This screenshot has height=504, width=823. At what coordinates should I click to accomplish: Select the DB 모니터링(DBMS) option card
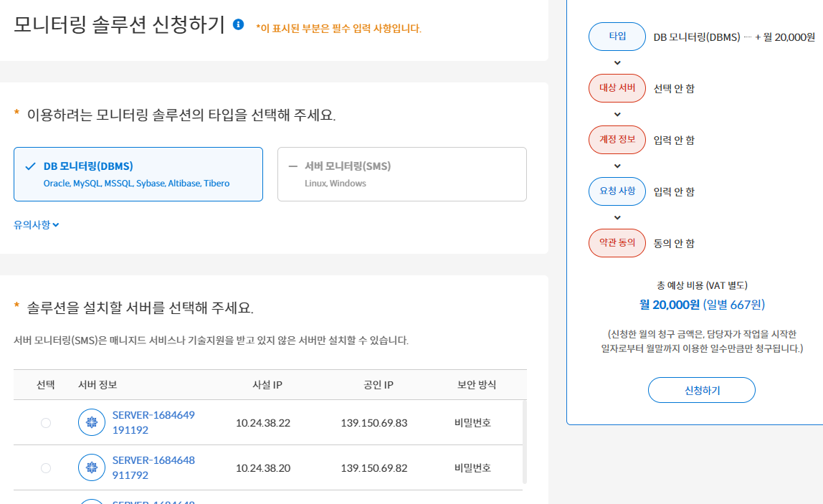click(138, 174)
